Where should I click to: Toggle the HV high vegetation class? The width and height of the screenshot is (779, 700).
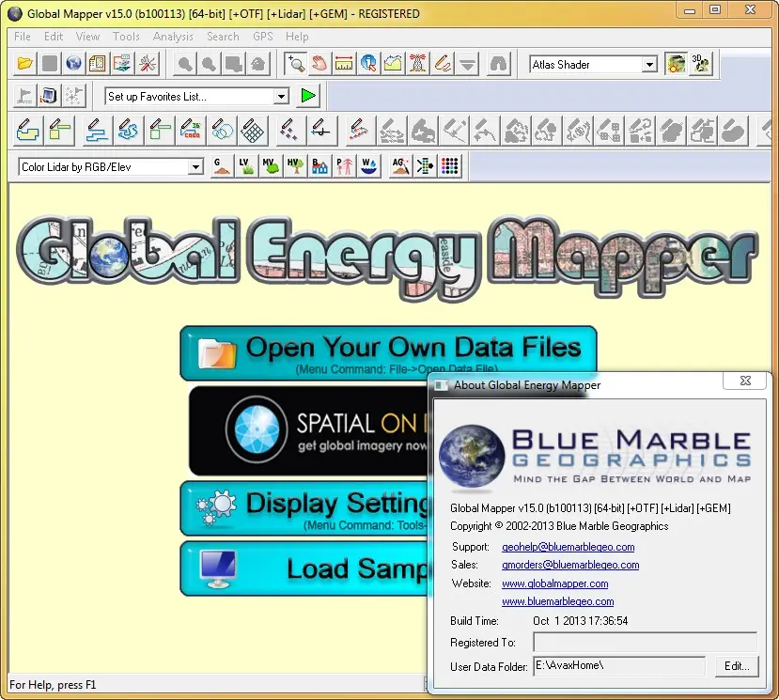[x=295, y=166]
